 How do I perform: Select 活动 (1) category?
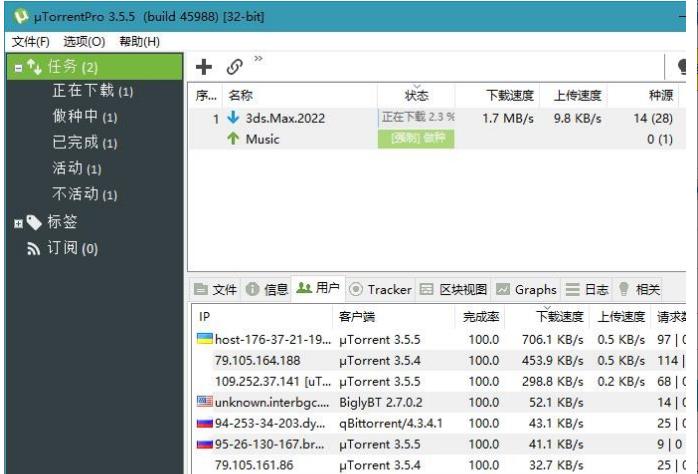click(x=77, y=168)
